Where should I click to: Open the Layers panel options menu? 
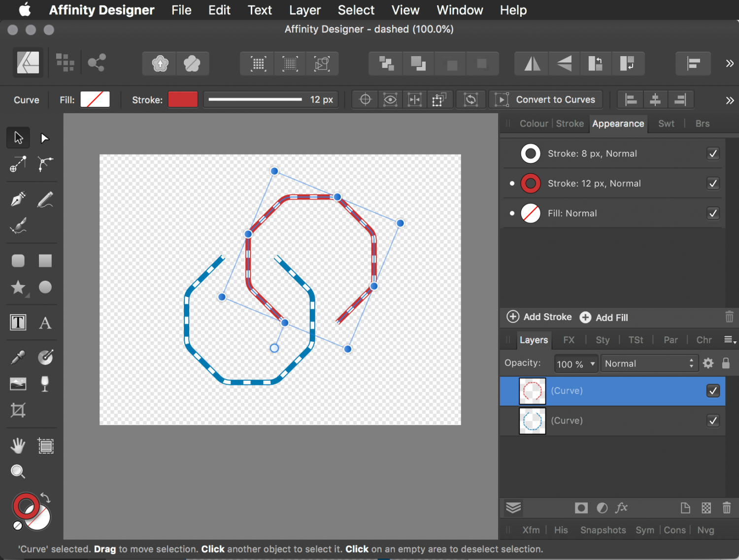click(x=730, y=340)
